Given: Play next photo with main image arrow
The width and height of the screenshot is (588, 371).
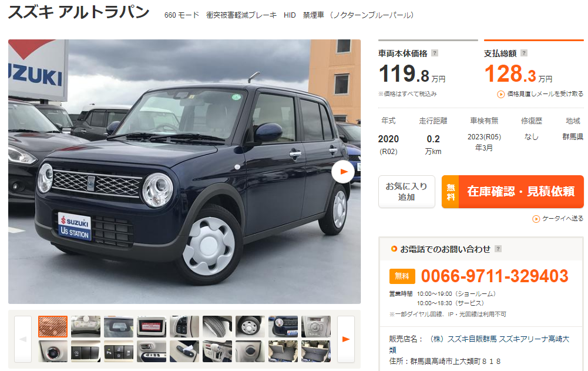Looking at the screenshot, I should [343, 172].
